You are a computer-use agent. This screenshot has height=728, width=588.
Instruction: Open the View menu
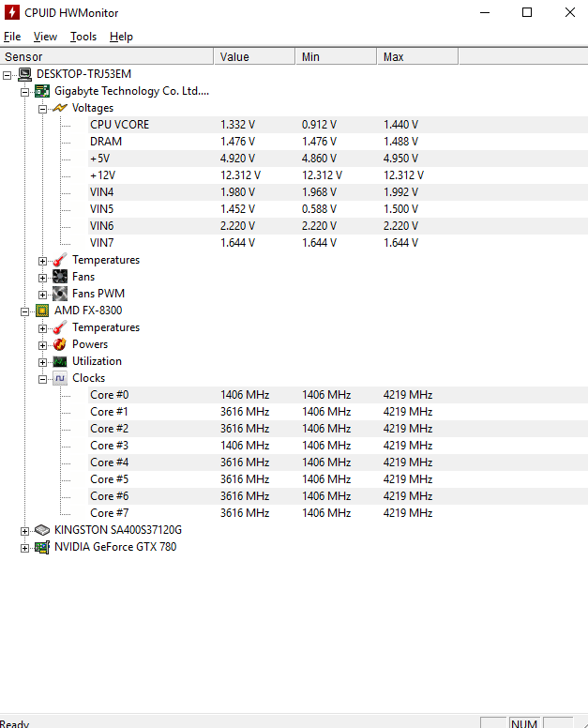point(45,37)
